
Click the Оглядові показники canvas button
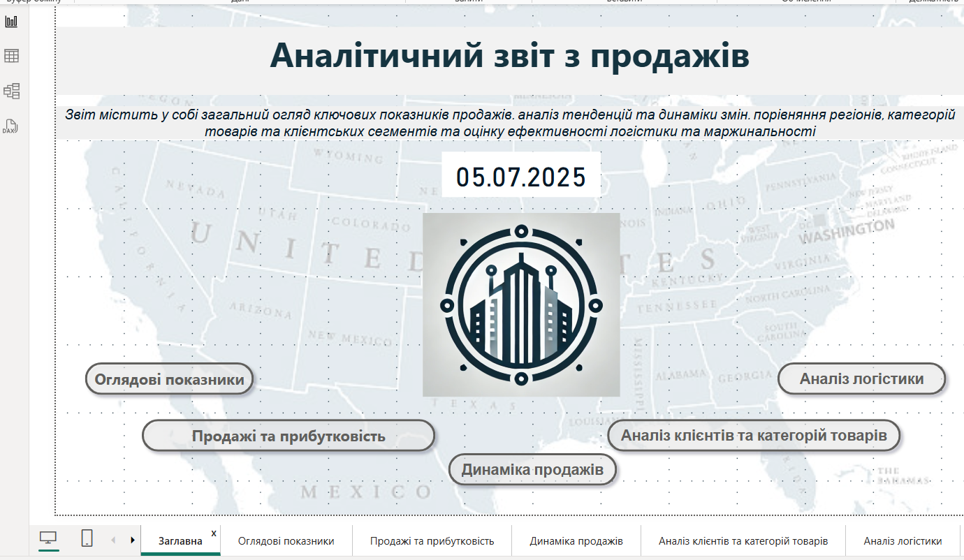pos(169,379)
